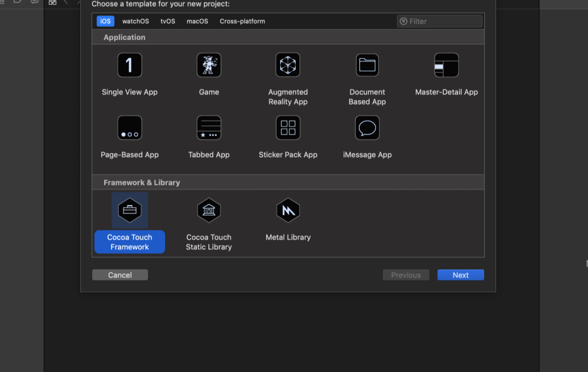Click the filter funnel icon
Screen dimensions: 588x372
pyautogui.click(x=403, y=21)
